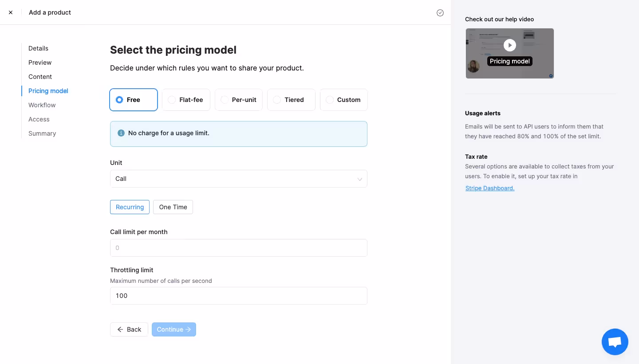
Task: Click the Back button
Action: [x=129, y=329]
